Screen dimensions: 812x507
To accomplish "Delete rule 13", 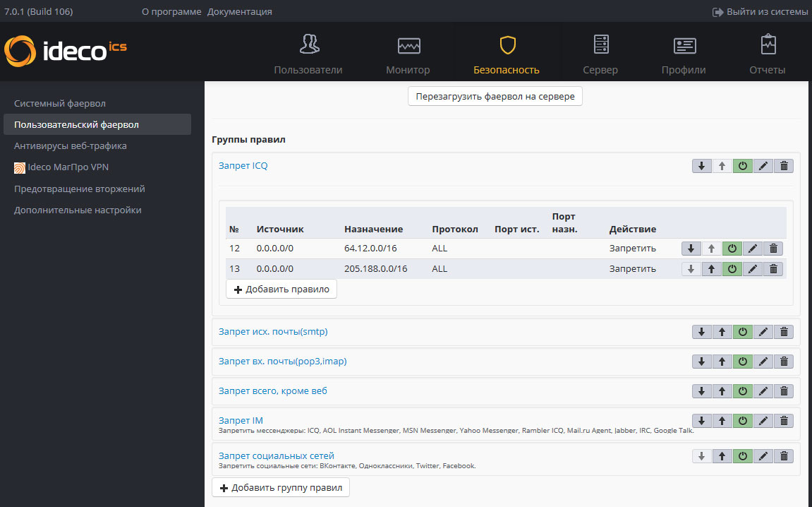I will [773, 269].
